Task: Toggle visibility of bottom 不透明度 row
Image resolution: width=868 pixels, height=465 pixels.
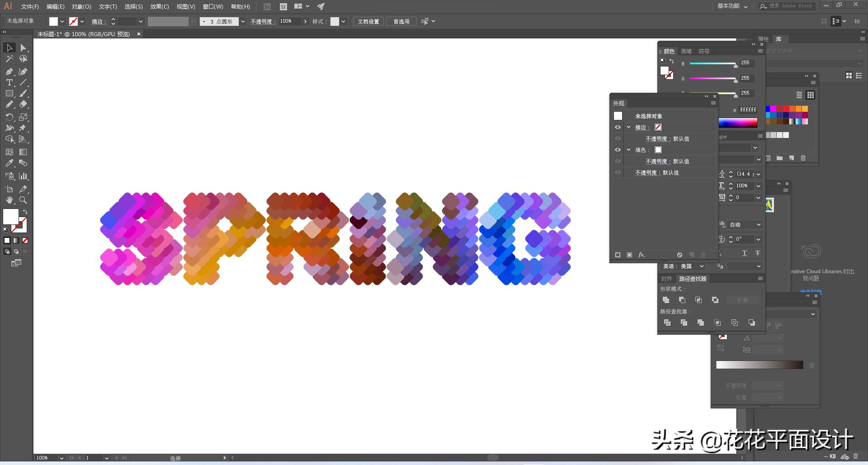Action: pos(618,173)
